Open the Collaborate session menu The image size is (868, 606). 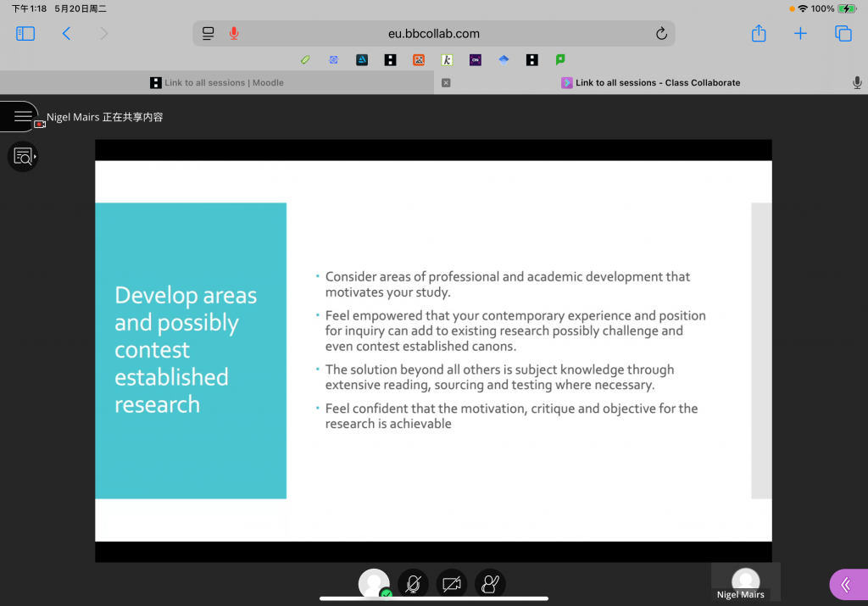[22, 116]
